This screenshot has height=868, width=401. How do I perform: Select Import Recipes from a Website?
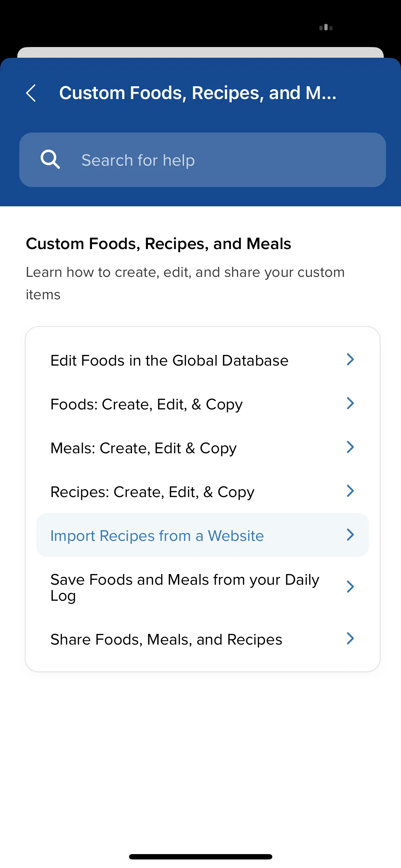coord(202,535)
